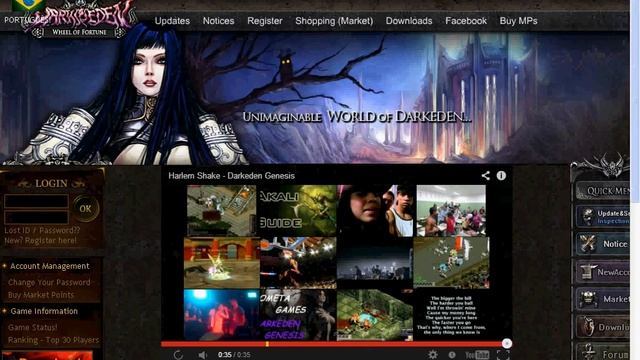Expand the Game Information section
The width and height of the screenshot is (640, 360).
pyautogui.click(x=44, y=311)
